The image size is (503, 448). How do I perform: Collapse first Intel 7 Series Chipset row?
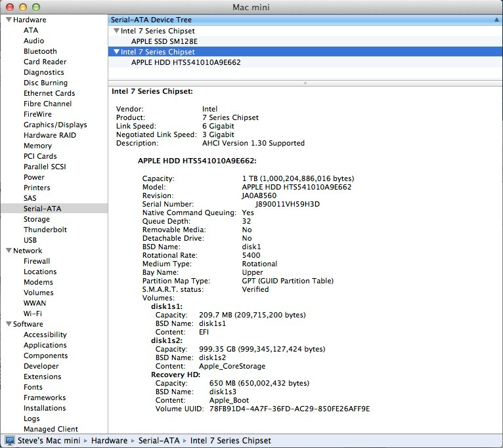[116, 31]
